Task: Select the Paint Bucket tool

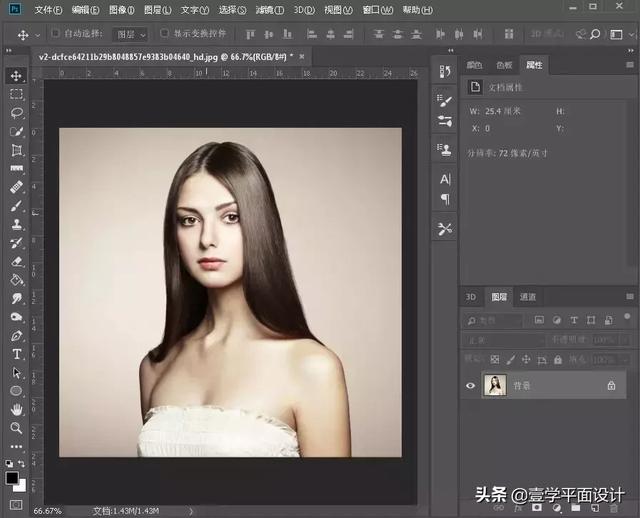Action: point(16,280)
